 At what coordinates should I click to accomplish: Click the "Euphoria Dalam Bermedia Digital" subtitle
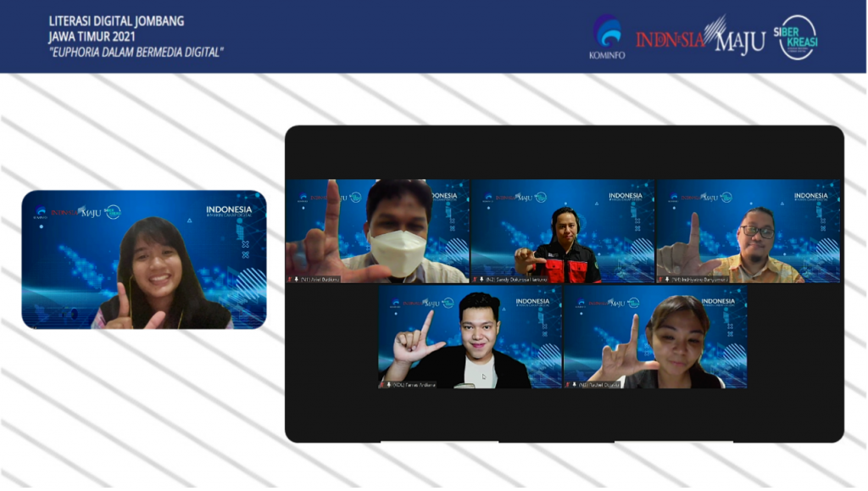coord(136,53)
